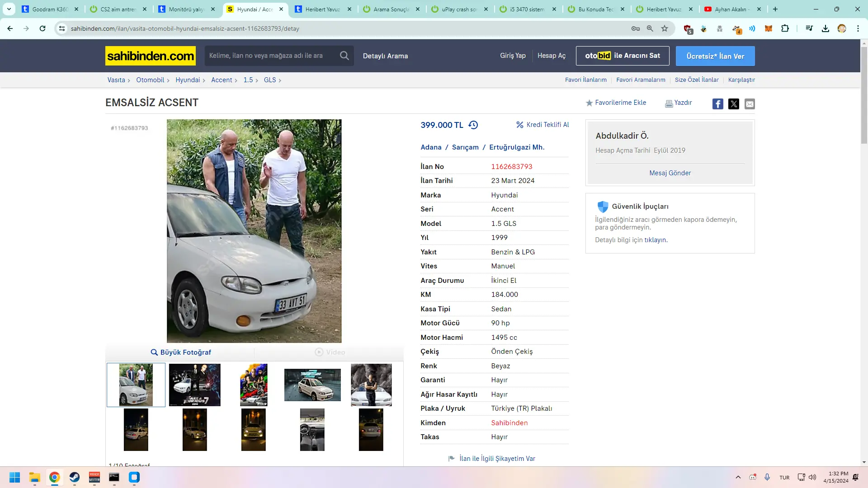Screen dimensions: 868x488
Task: Open MetaMask fox extension icon
Action: (769, 28)
